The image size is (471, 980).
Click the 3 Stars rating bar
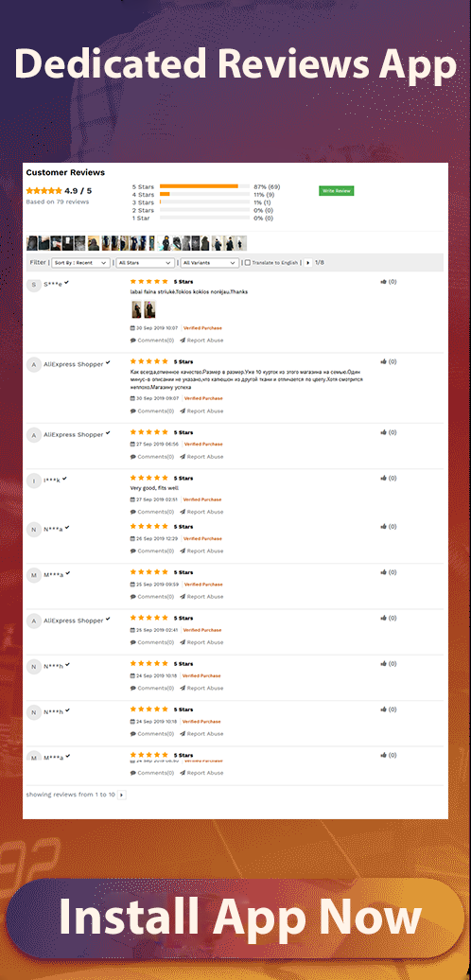(x=205, y=202)
